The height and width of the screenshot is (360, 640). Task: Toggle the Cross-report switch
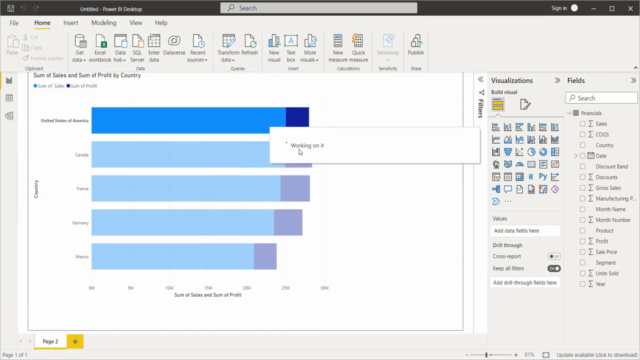click(x=554, y=256)
